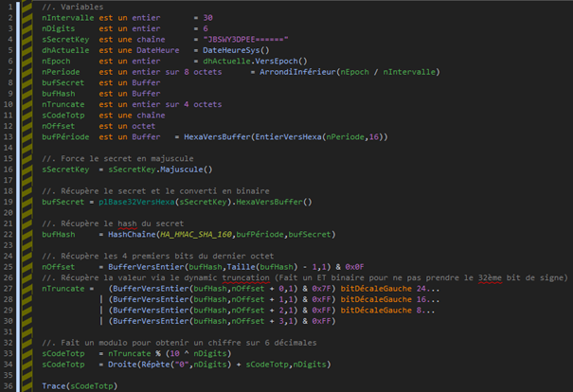The height and width of the screenshot is (392, 573).
Task: Click the underlined word 'hash' on line 21
Action: [x=127, y=223]
